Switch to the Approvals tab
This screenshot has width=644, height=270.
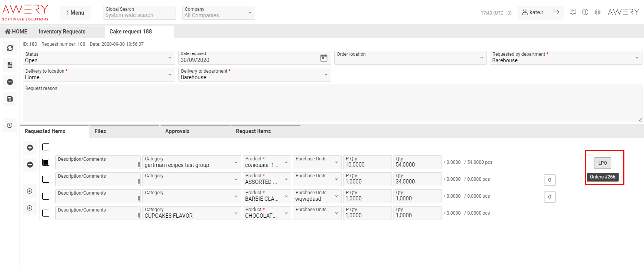pos(177,131)
